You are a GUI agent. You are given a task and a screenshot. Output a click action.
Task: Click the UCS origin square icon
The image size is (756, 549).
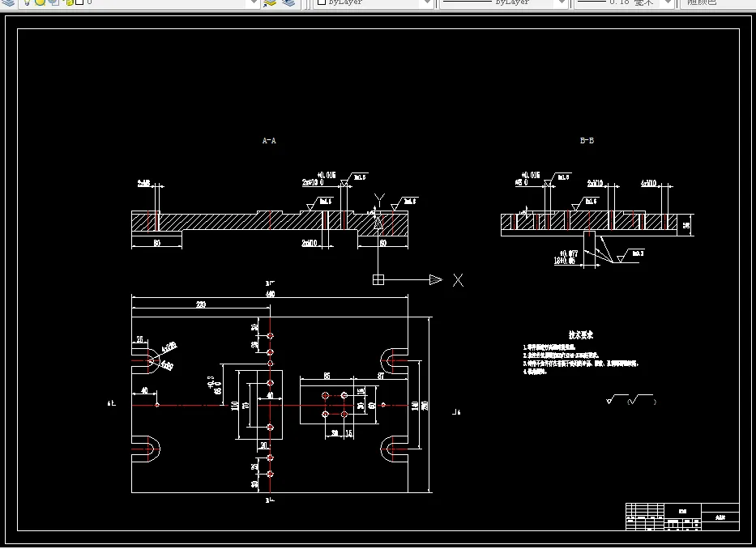(378, 279)
